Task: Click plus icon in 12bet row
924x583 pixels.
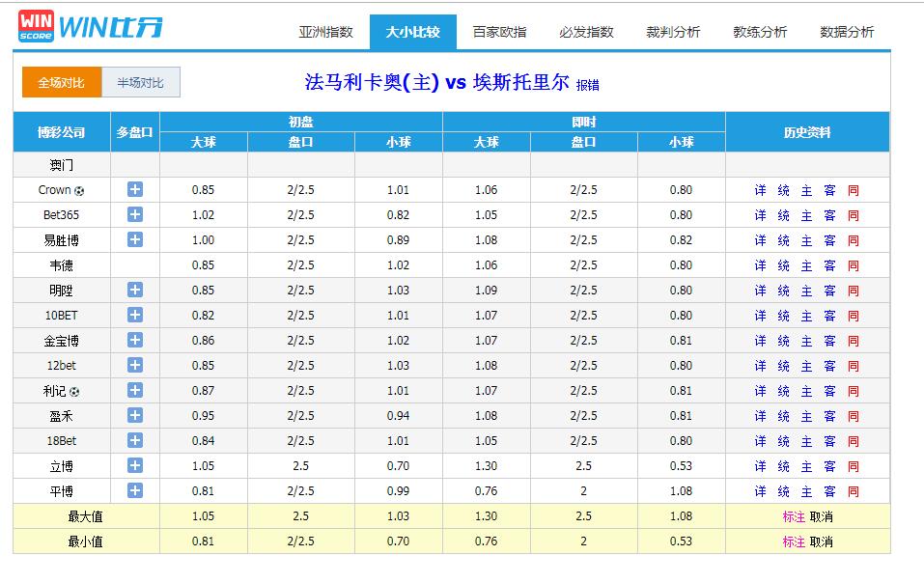Action: pyautogui.click(x=135, y=365)
